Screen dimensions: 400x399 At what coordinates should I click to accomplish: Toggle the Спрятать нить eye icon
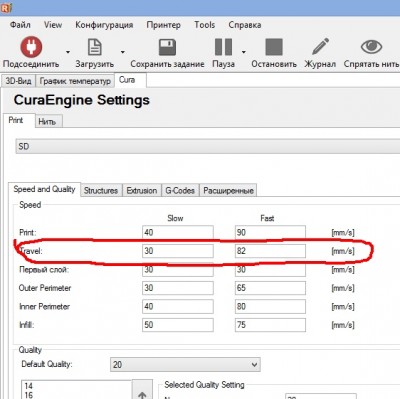pyautogui.click(x=371, y=47)
